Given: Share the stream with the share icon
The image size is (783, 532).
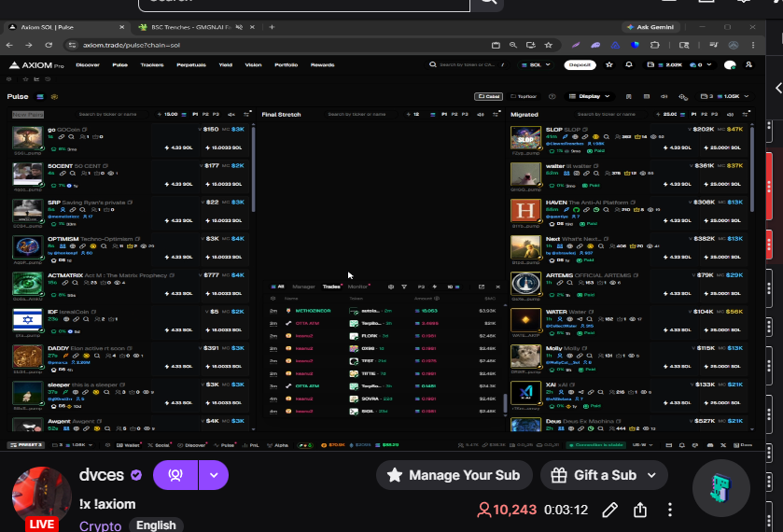Looking at the screenshot, I should (640, 510).
